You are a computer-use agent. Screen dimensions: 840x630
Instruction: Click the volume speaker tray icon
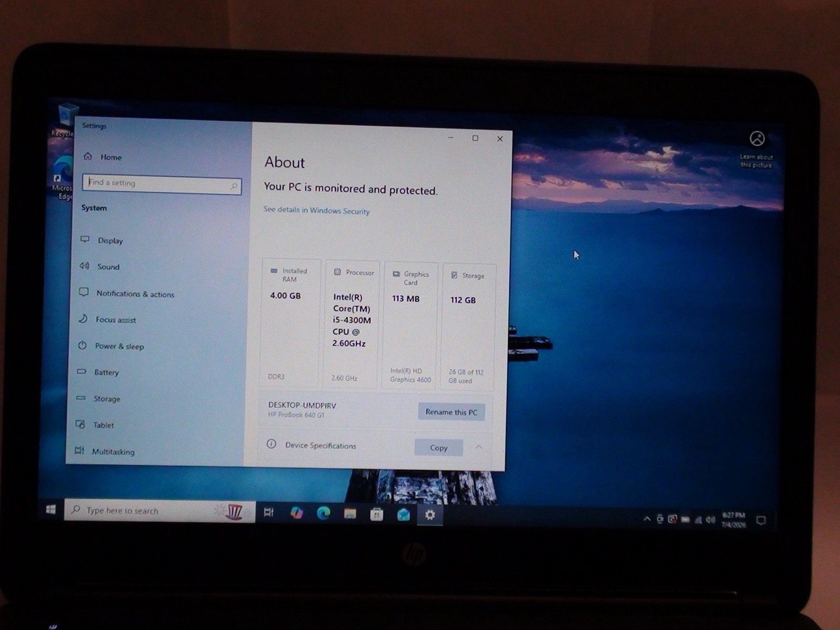[711, 520]
